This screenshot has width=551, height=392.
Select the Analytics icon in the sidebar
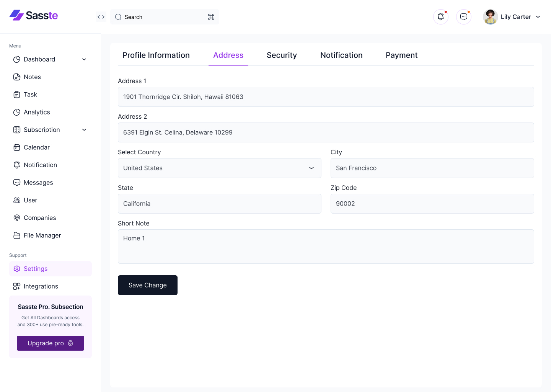pos(17,112)
